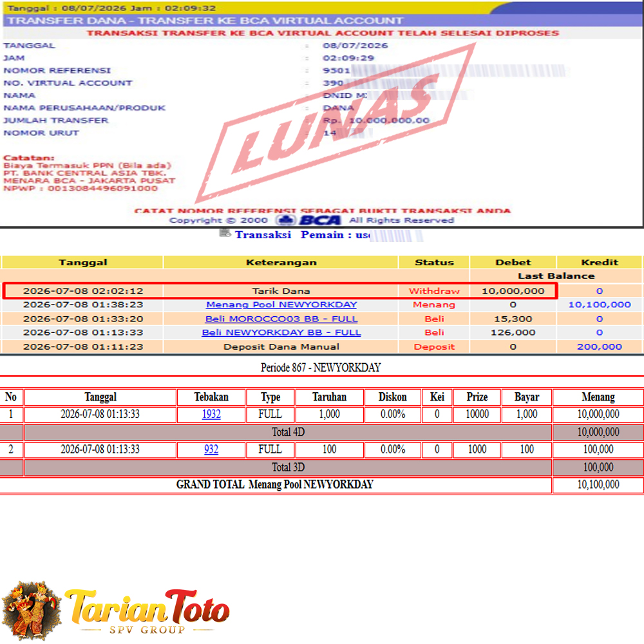644x644 pixels.
Task: Select the 'Last Balance' label
Action: (x=556, y=276)
